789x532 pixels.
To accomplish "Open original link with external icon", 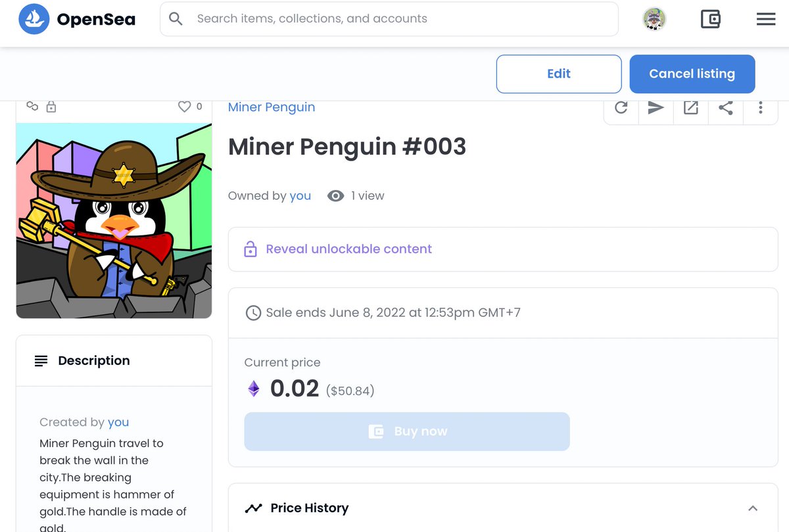I will pos(690,108).
